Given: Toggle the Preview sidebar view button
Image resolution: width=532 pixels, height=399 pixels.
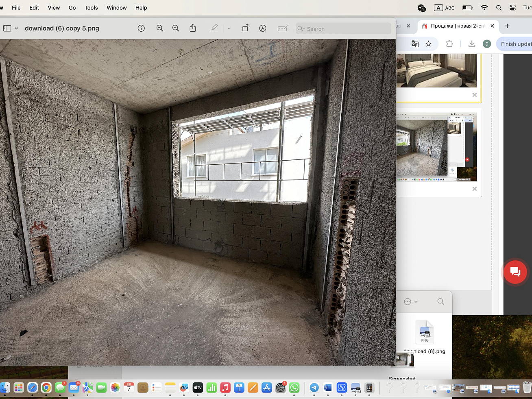Looking at the screenshot, I should 7,28.
